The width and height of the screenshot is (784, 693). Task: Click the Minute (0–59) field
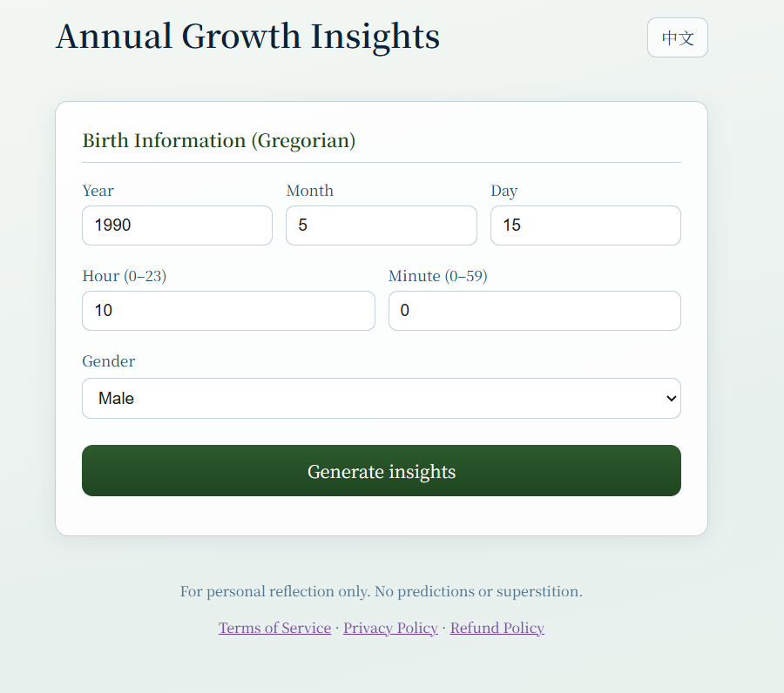534,311
